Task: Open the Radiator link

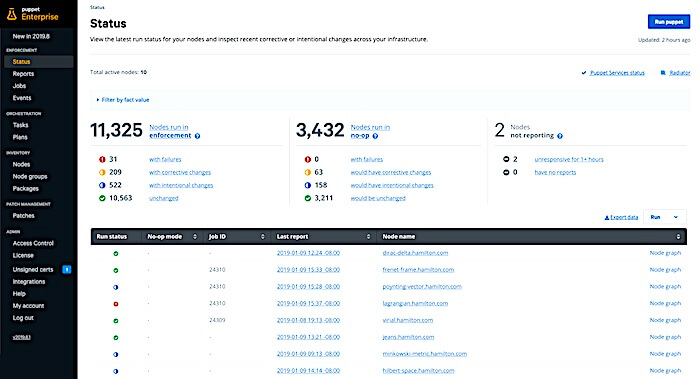Action: pyautogui.click(x=679, y=73)
